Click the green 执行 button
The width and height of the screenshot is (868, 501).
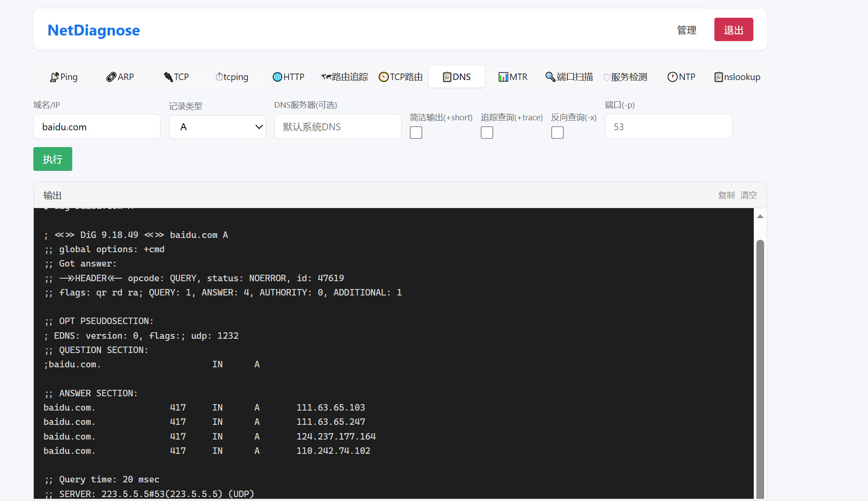pos(53,159)
